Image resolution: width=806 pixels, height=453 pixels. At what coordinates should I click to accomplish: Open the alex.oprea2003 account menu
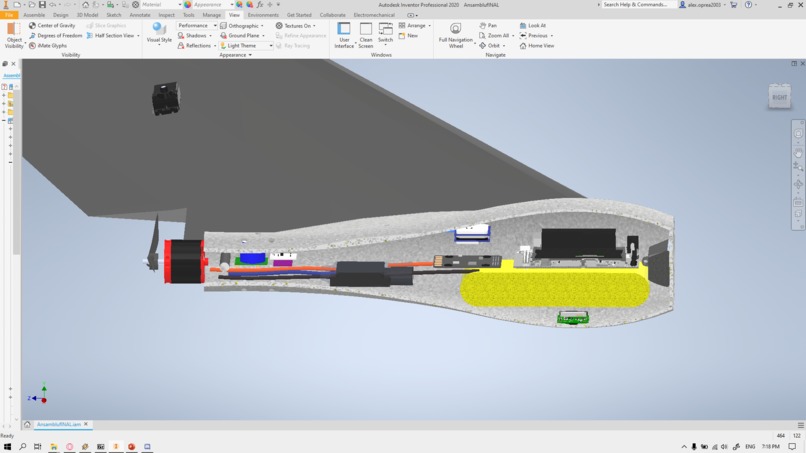pos(703,5)
